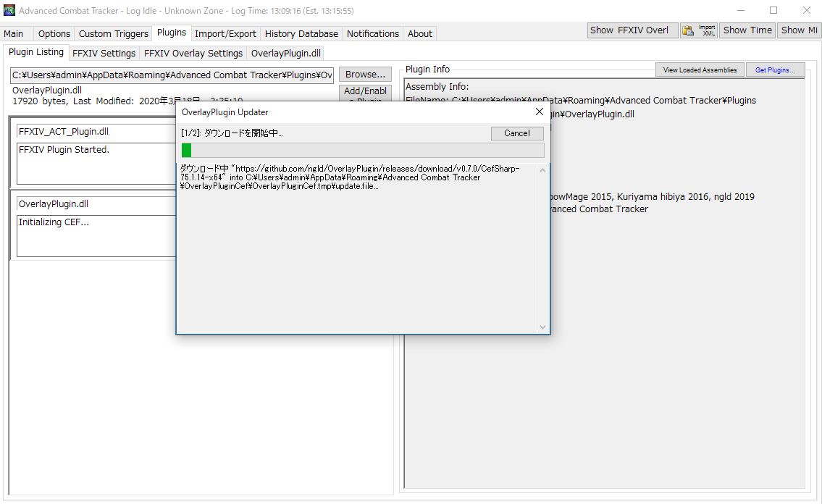
Task: Minimize the Advanced Combat Tracker window
Action: [741, 10]
